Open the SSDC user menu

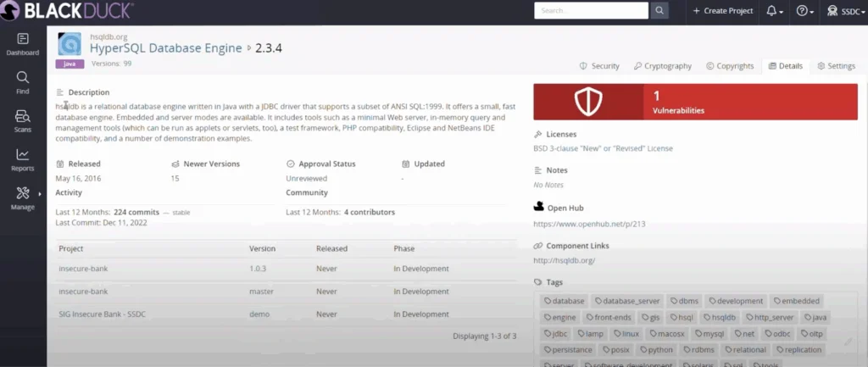(x=846, y=11)
